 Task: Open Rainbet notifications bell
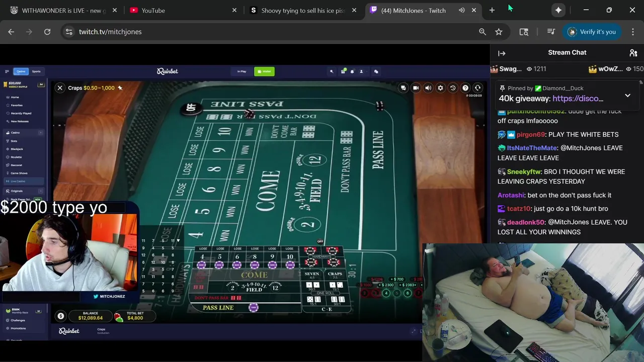(x=352, y=71)
